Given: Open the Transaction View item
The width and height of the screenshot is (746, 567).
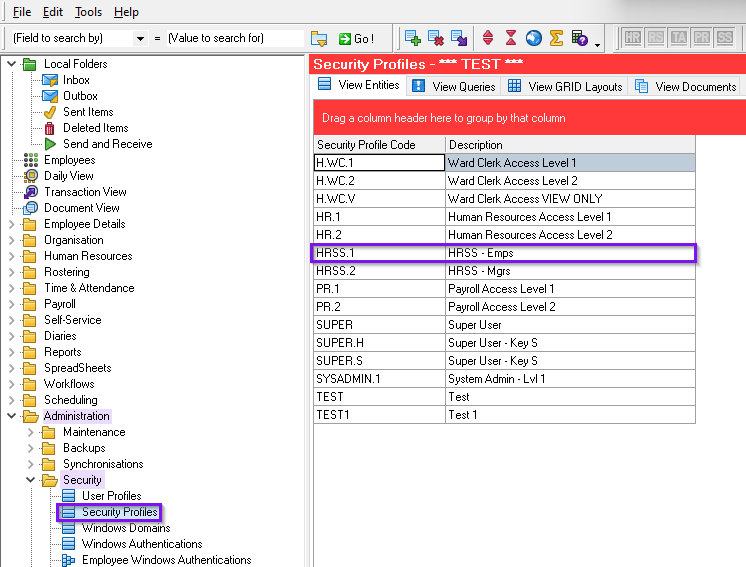Looking at the screenshot, I should (85, 192).
